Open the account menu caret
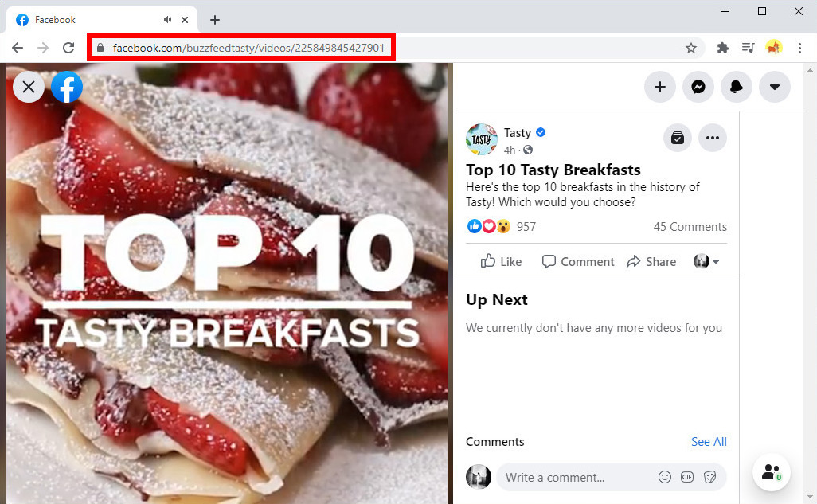This screenshot has width=817, height=504. click(x=775, y=87)
